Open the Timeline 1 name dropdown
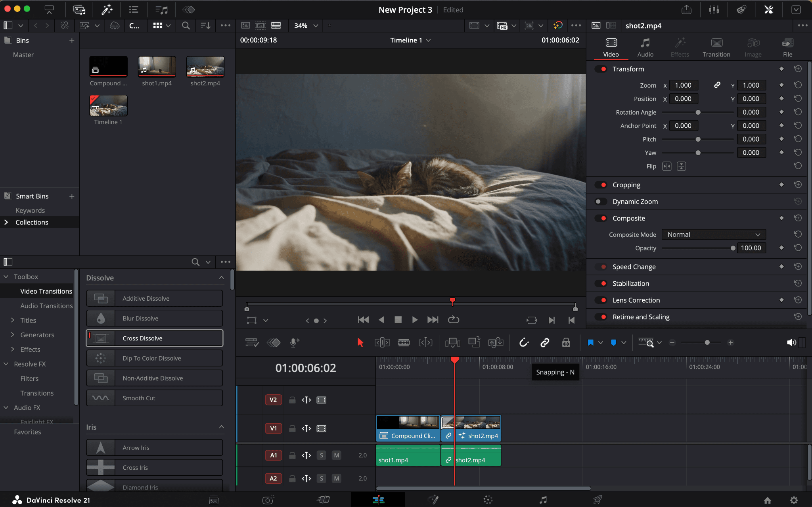 tap(410, 40)
